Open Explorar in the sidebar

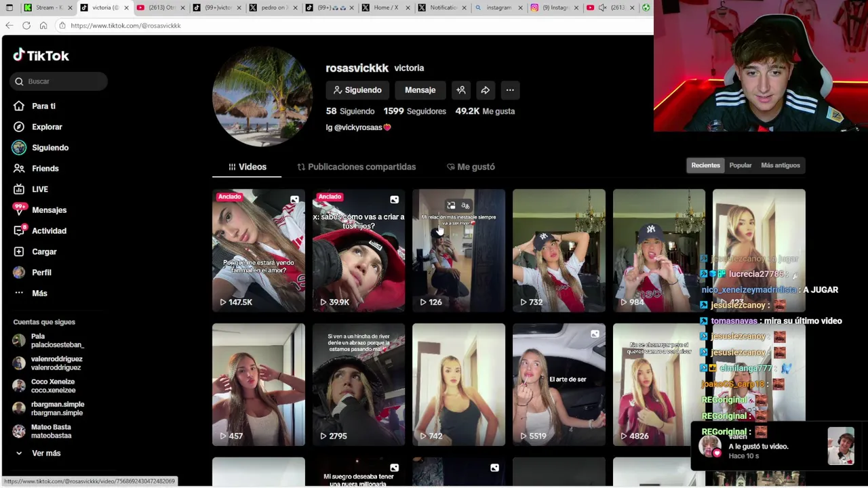tap(47, 127)
